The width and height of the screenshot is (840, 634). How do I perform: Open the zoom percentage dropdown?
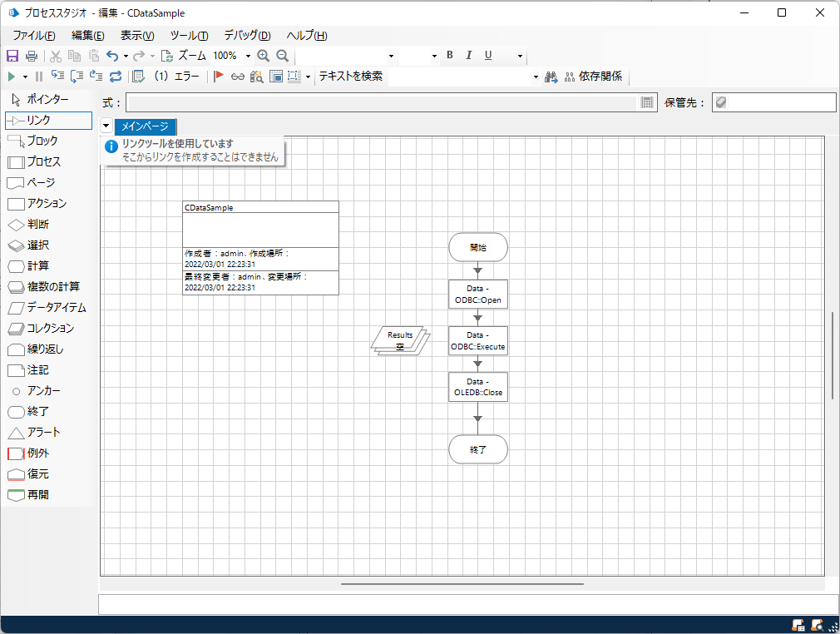click(x=248, y=56)
